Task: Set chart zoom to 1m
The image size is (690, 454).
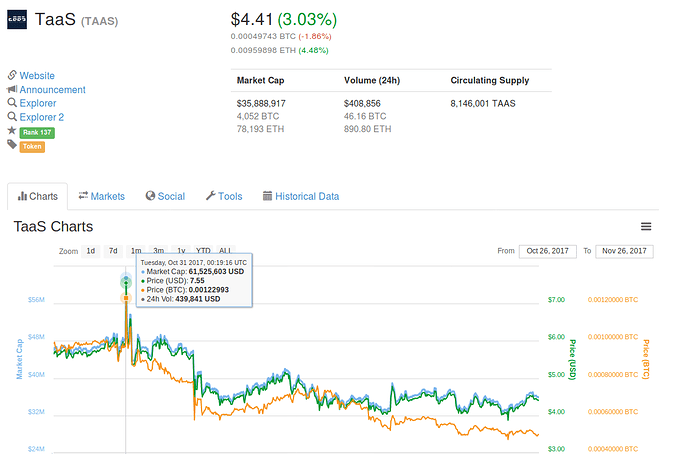Action: coord(136,250)
